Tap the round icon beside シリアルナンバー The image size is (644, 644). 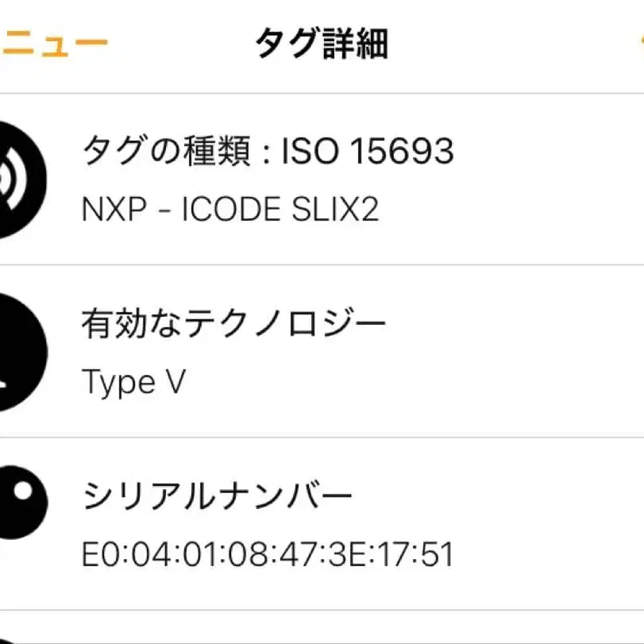click(x=19, y=501)
